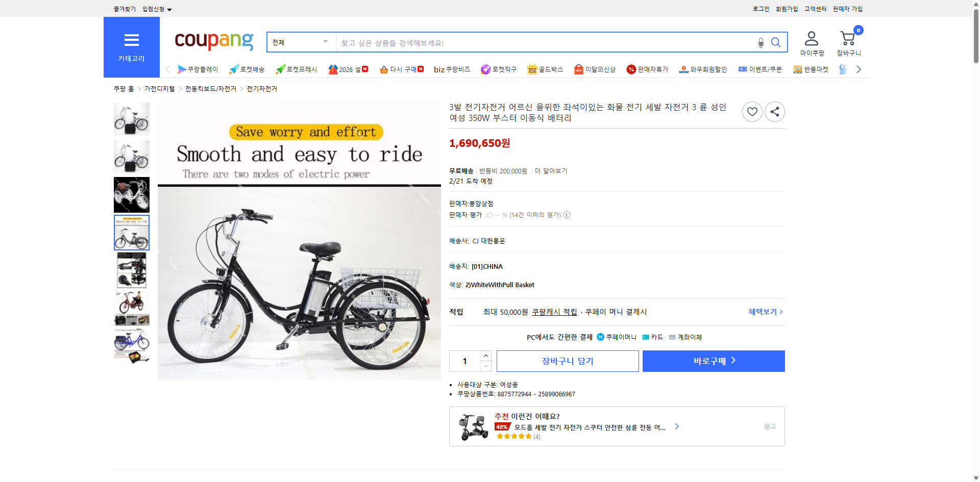Open the 카테고리 hamburger menu
Viewport: 980px width, 482px height.
click(131, 41)
